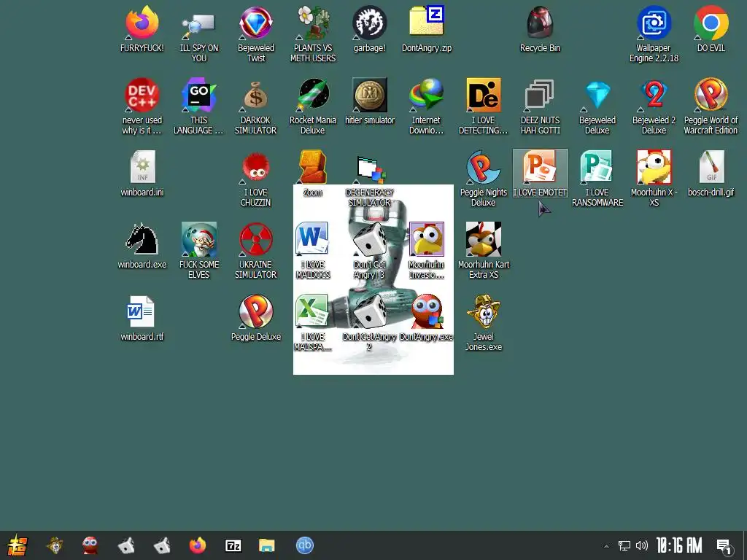This screenshot has height=560, width=747.
Task: Select the ILL SPY ON YOU shortcut
Action: [x=198, y=34]
